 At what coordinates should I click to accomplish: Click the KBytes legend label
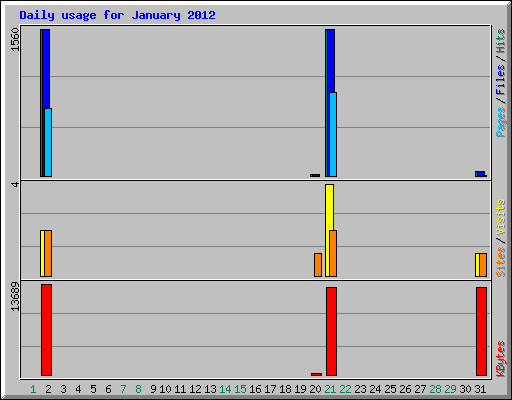[x=500, y=358]
